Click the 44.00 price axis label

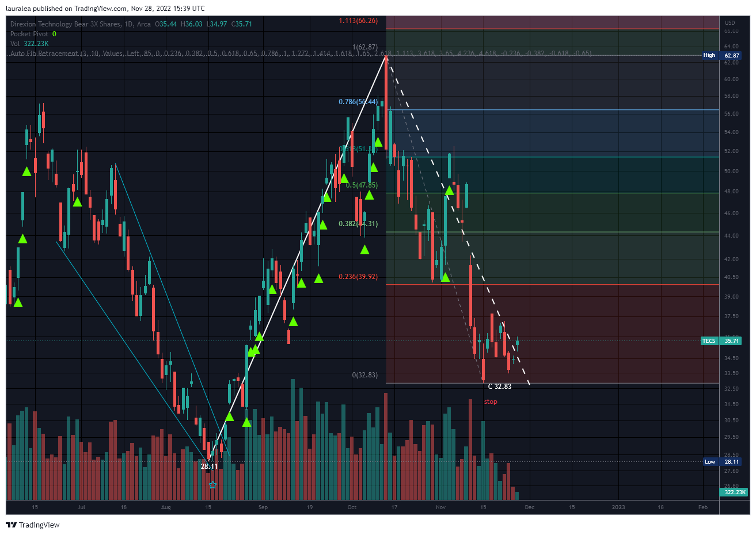coord(731,236)
